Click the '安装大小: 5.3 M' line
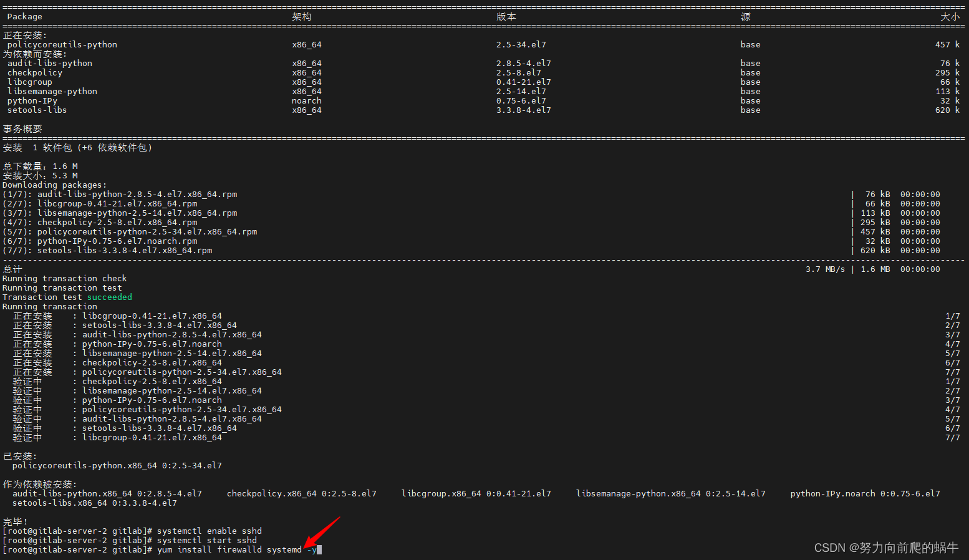Image resolution: width=969 pixels, height=560 pixels. tap(41, 176)
